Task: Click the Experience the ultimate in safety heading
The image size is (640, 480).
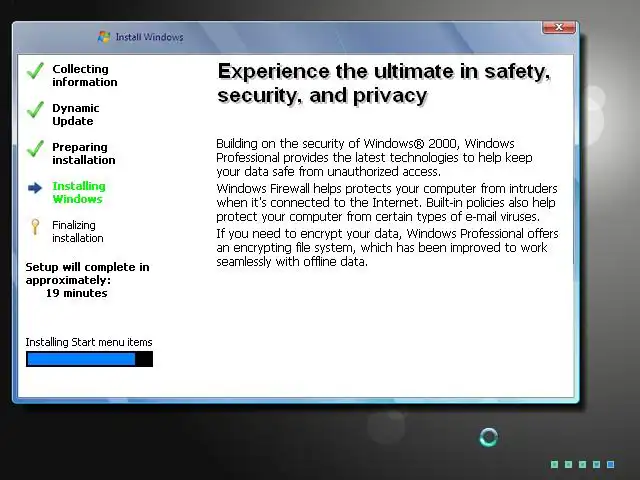Action: point(384,83)
